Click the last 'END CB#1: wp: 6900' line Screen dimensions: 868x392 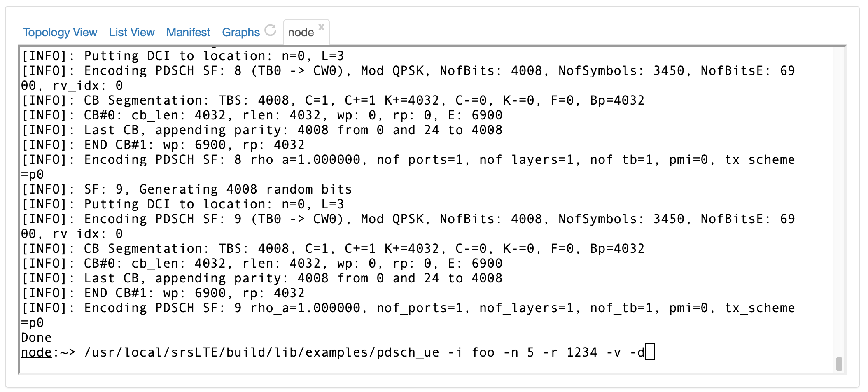(163, 293)
